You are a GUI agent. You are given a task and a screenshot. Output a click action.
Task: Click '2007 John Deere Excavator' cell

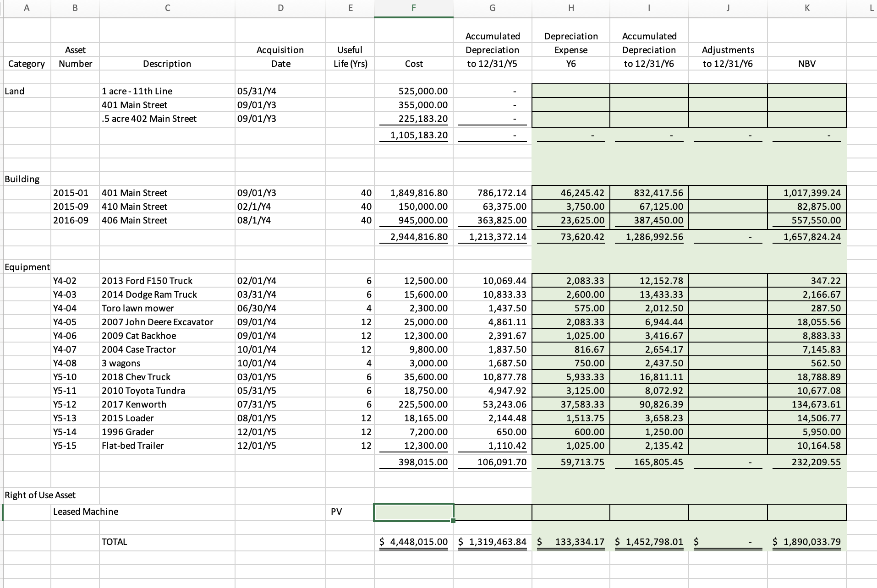coord(167,322)
